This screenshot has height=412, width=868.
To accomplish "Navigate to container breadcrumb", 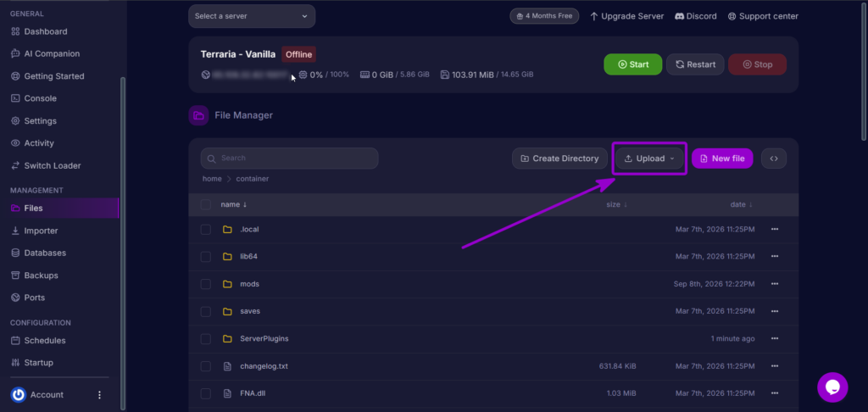I will tap(253, 179).
